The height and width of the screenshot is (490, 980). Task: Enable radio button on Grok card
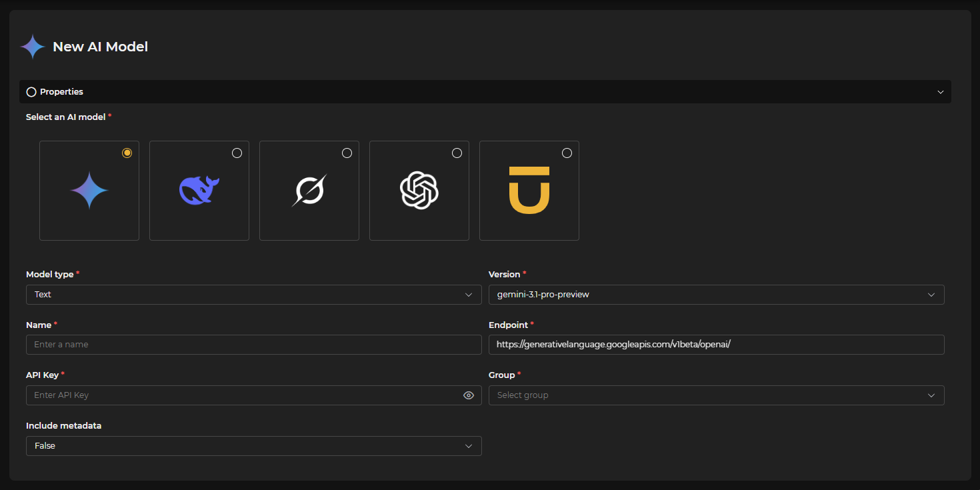pyautogui.click(x=347, y=153)
